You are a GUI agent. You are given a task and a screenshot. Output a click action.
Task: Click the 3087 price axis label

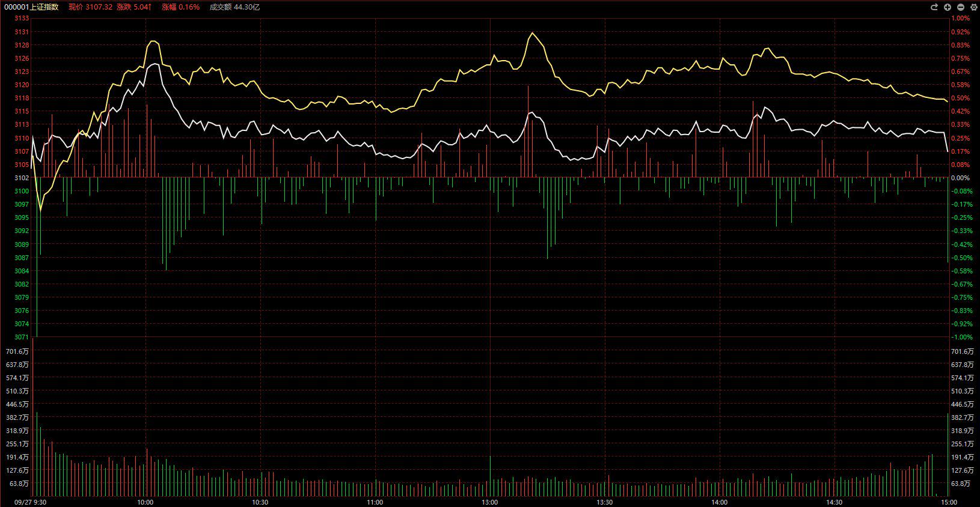click(x=22, y=258)
